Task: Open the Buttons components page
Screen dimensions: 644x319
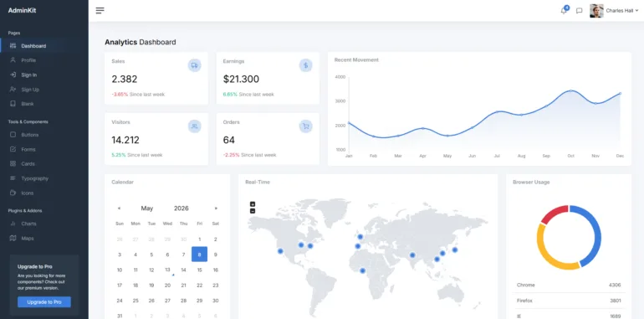Action: 44,135
